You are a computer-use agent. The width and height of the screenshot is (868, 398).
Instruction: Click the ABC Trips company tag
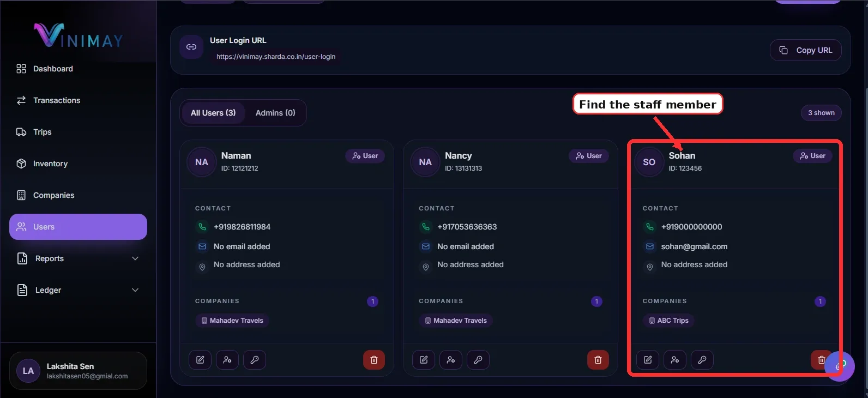(668, 321)
